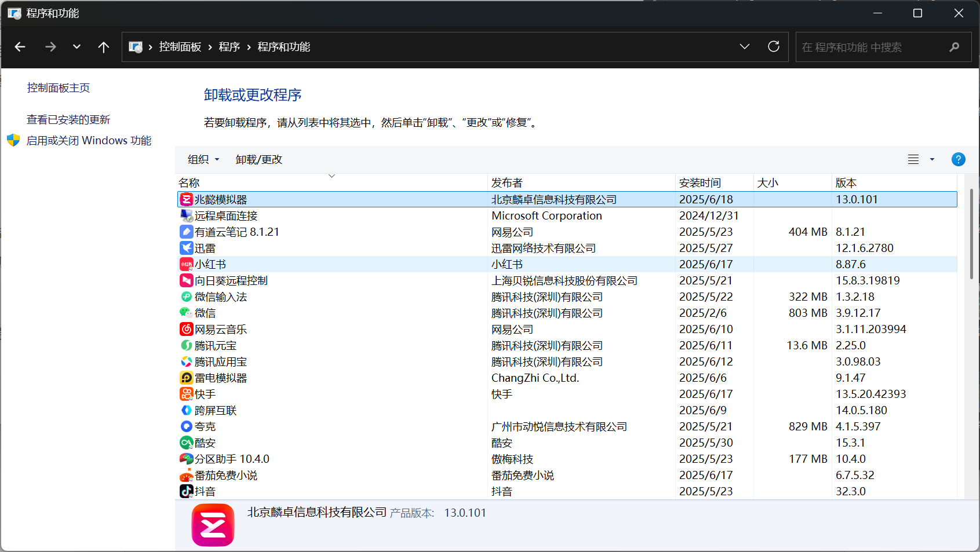Click the 网易云音乐 program icon
This screenshot has height=552, width=980.
186,329
